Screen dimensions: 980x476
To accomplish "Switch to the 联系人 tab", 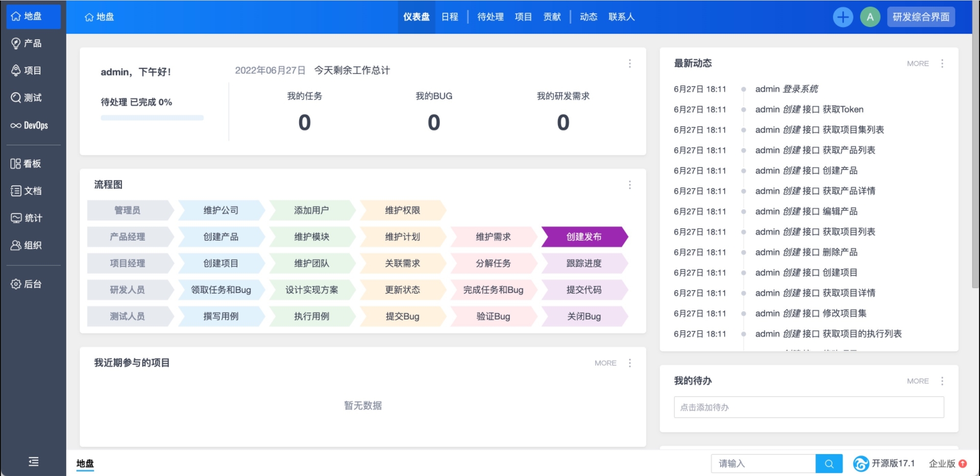I will pyautogui.click(x=622, y=17).
